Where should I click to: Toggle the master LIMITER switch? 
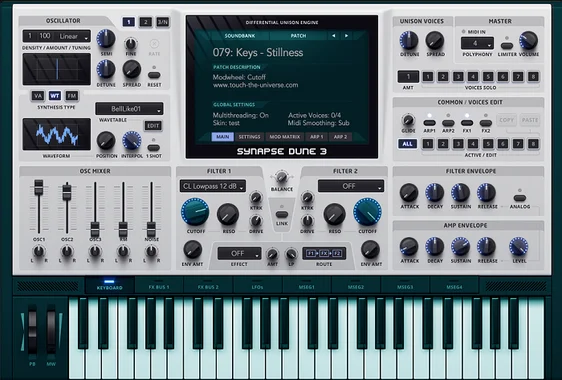click(507, 46)
